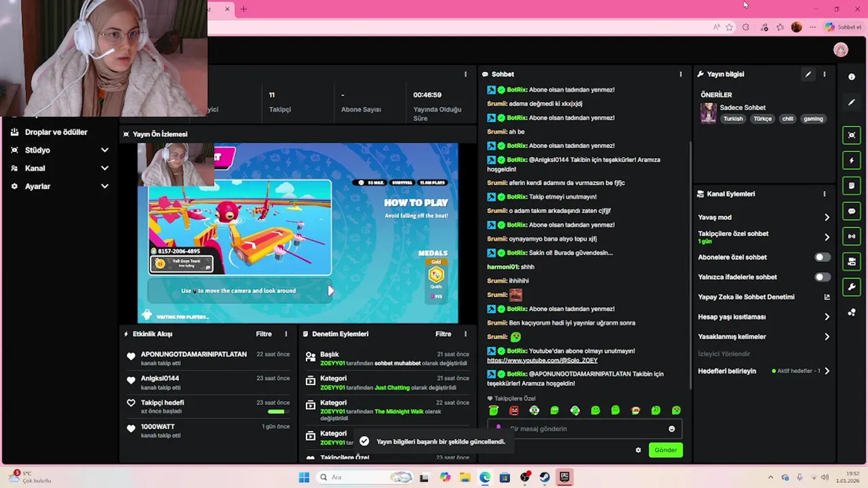Open new browser tab with plus
The height and width of the screenshot is (488, 868).
pyautogui.click(x=243, y=9)
